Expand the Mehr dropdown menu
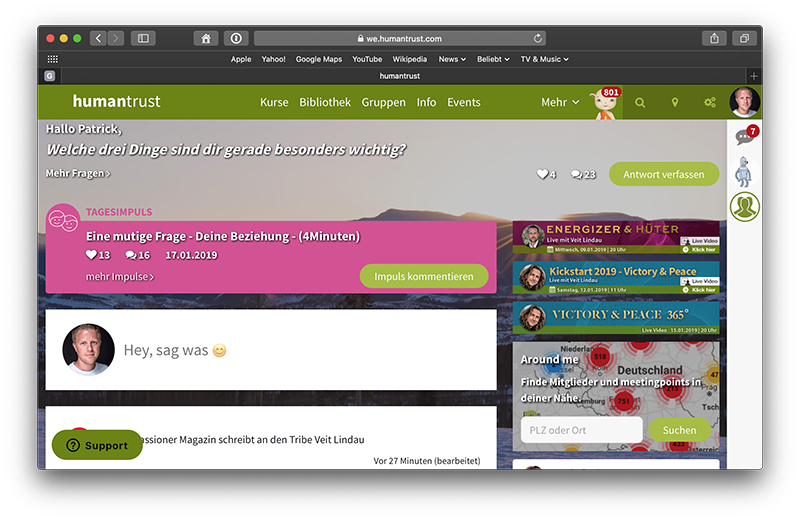800x519 pixels. pyautogui.click(x=560, y=103)
